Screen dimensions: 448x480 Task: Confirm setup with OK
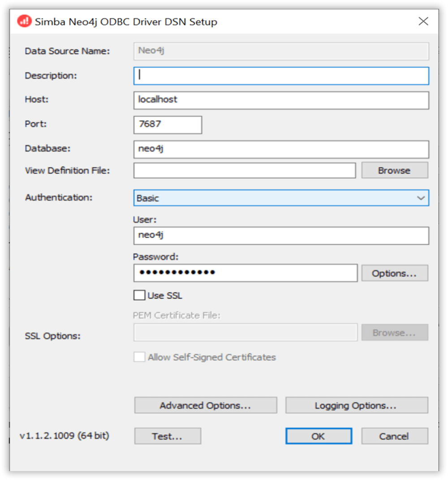tap(319, 436)
